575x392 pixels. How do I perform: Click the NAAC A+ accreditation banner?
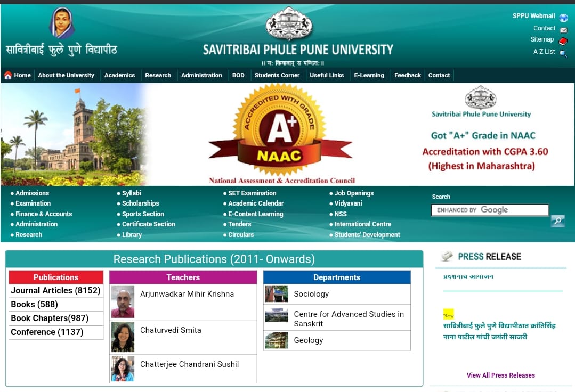280,134
